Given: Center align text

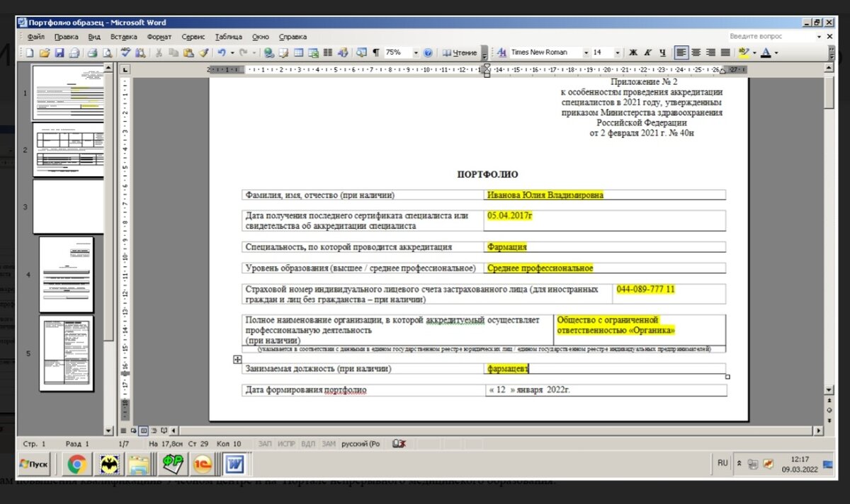Looking at the screenshot, I should pyautogui.click(x=696, y=52).
